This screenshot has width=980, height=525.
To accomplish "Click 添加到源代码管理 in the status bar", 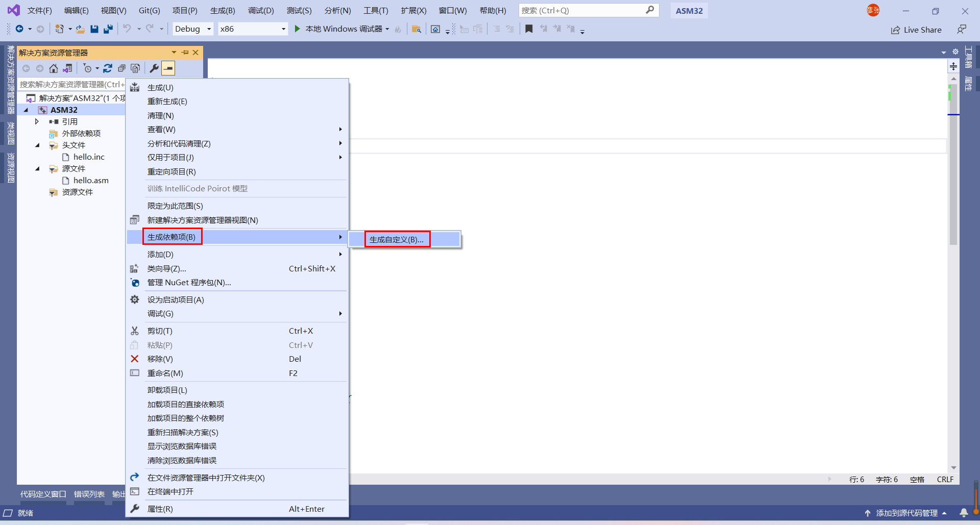I will (x=906, y=513).
